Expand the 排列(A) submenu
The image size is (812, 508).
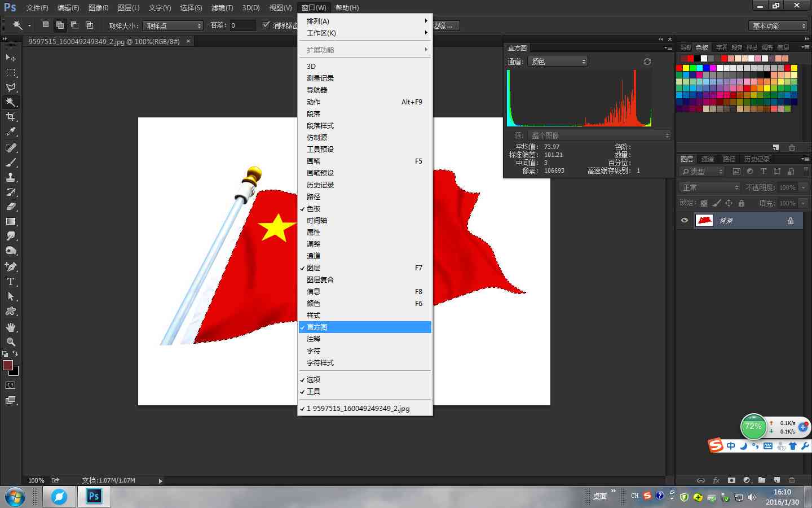pos(365,21)
